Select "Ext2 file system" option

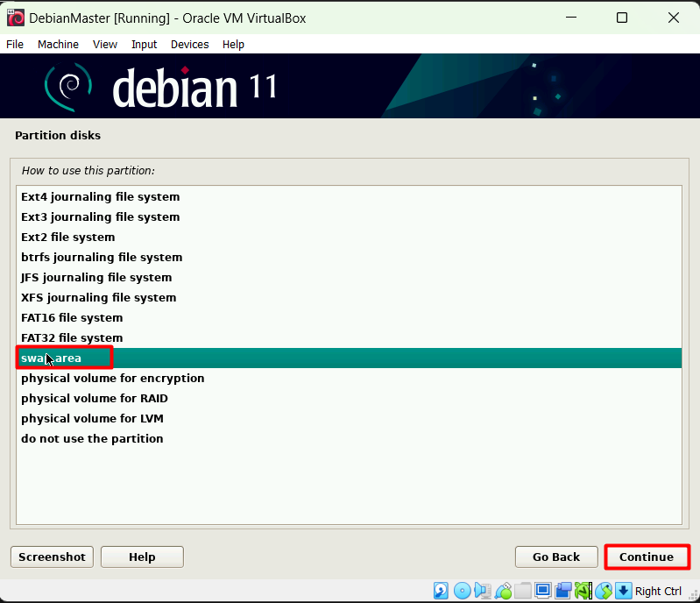(349, 237)
